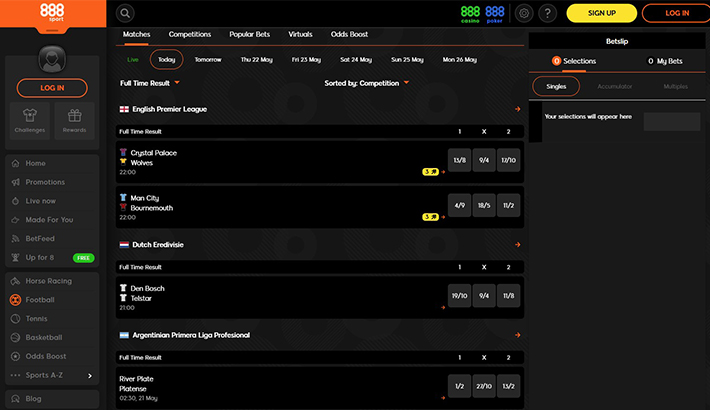Select Live filter
Viewport: 710px width, 410px height.
click(x=133, y=60)
